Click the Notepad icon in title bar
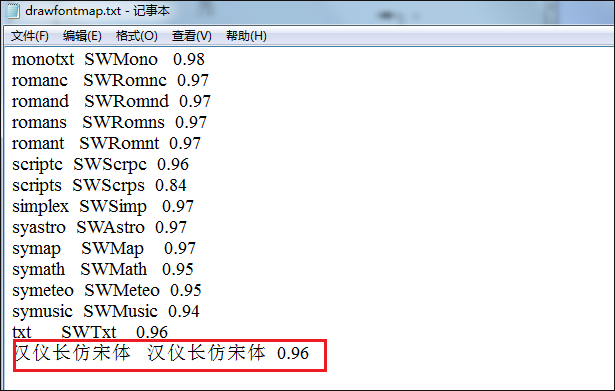 point(13,11)
